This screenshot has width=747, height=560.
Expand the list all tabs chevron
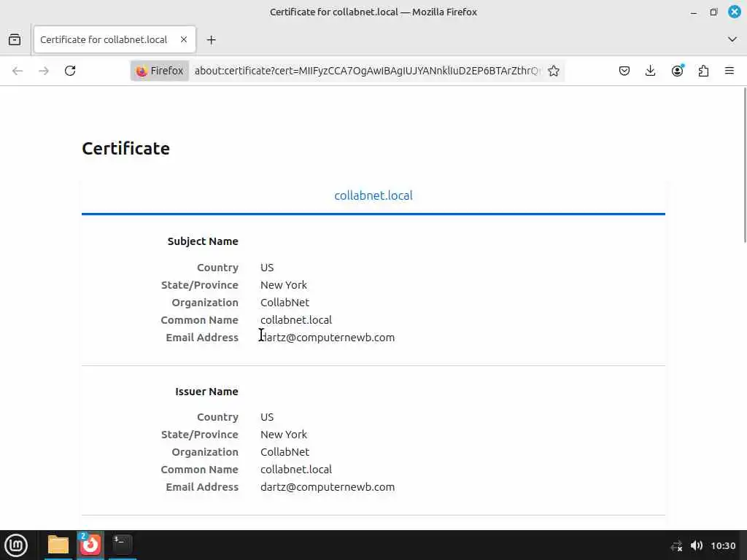point(732,39)
